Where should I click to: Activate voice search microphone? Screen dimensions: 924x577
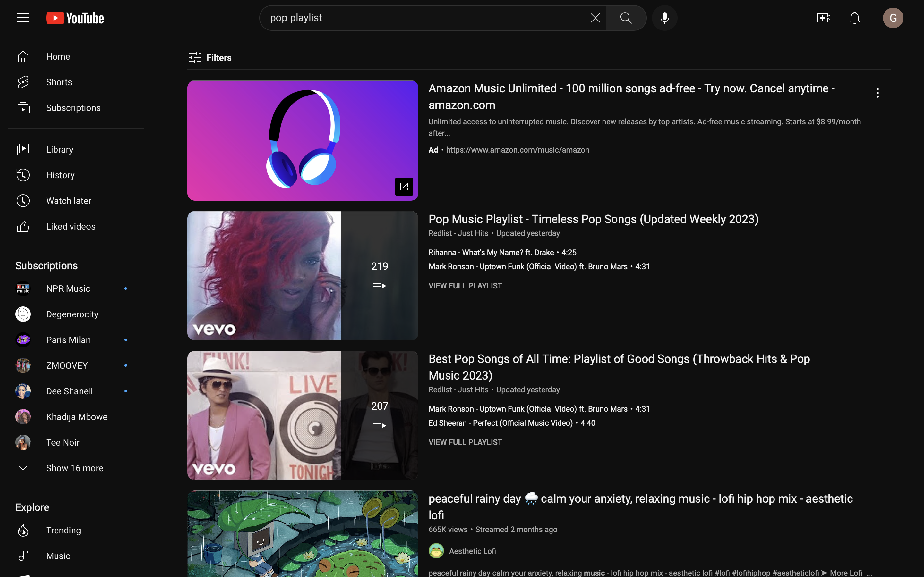(x=664, y=18)
